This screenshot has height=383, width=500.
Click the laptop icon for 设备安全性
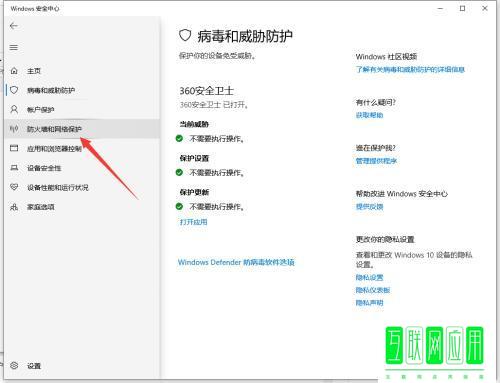tap(14, 168)
